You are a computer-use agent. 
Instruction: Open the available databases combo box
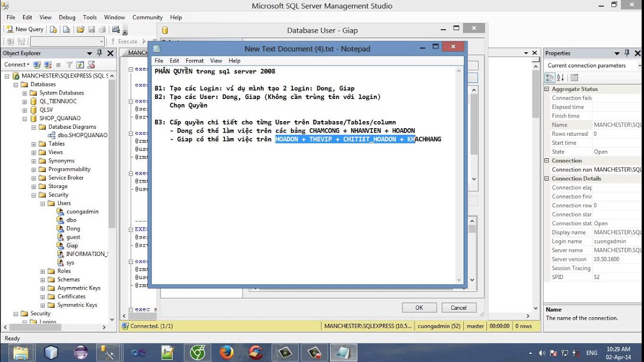pos(67,42)
